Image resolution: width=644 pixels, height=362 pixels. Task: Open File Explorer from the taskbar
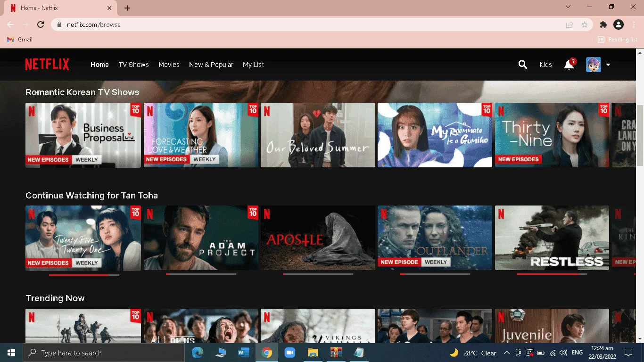(313, 353)
